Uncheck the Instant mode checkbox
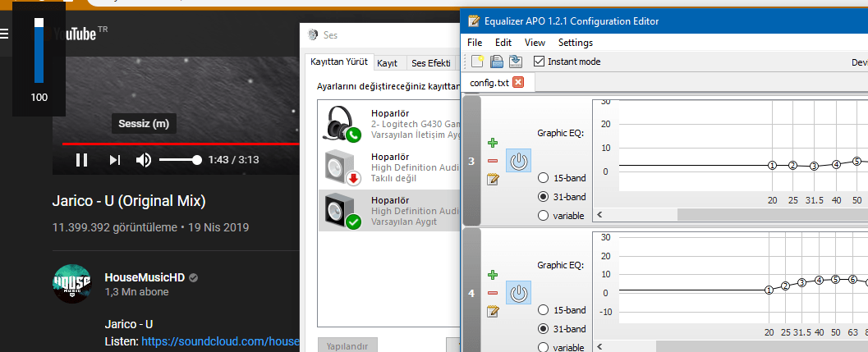The width and height of the screenshot is (868, 352). (x=539, y=62)
